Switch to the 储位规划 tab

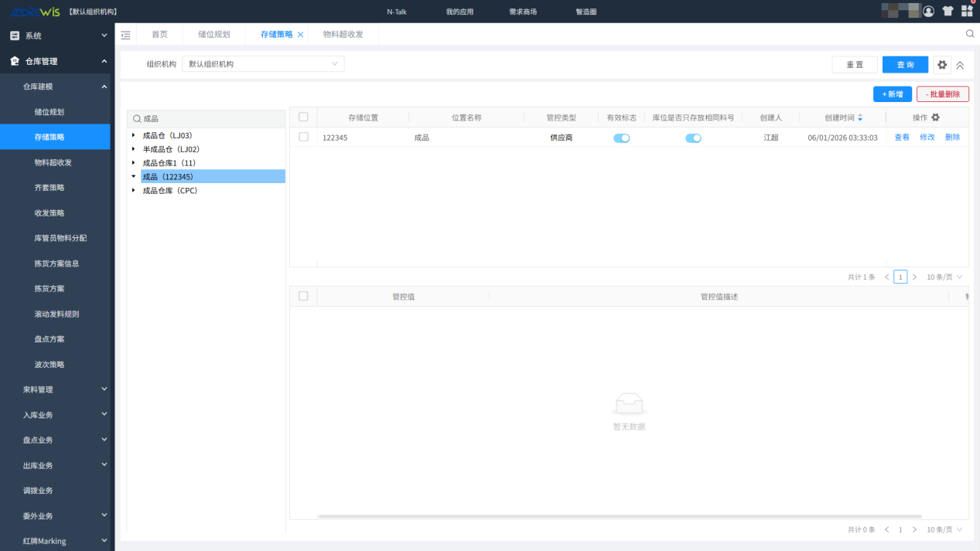click(213, 35)
